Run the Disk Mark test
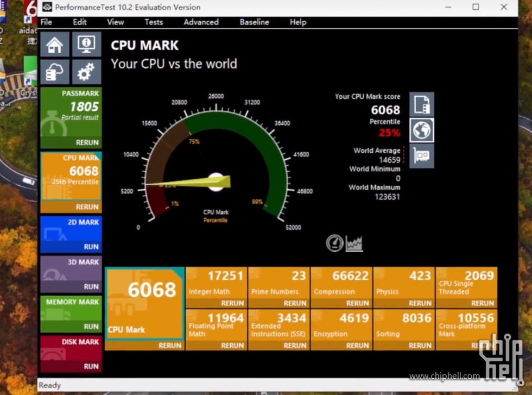This screenshot has width=532, height=395. [x=91, y=366]
